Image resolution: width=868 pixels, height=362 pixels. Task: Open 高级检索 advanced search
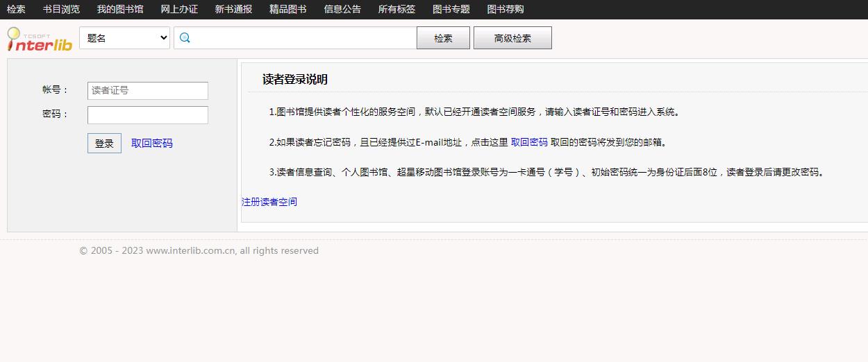point(512,38)
